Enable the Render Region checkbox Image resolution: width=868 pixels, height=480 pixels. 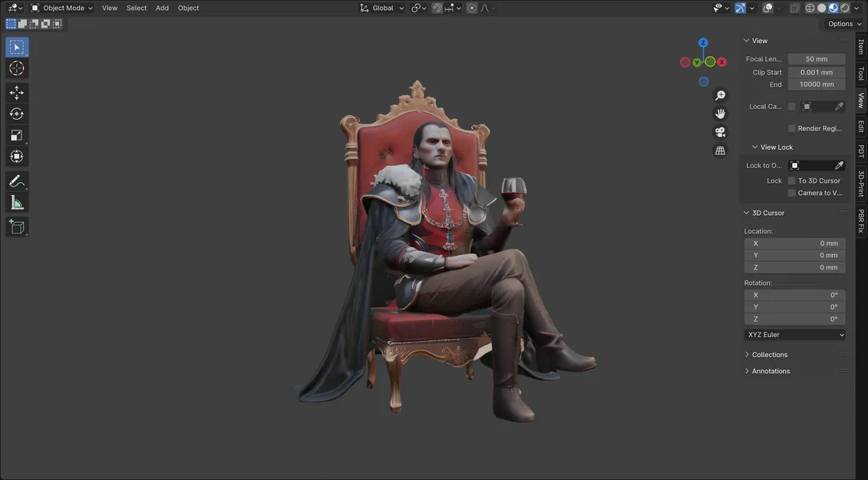pos(791,128)
